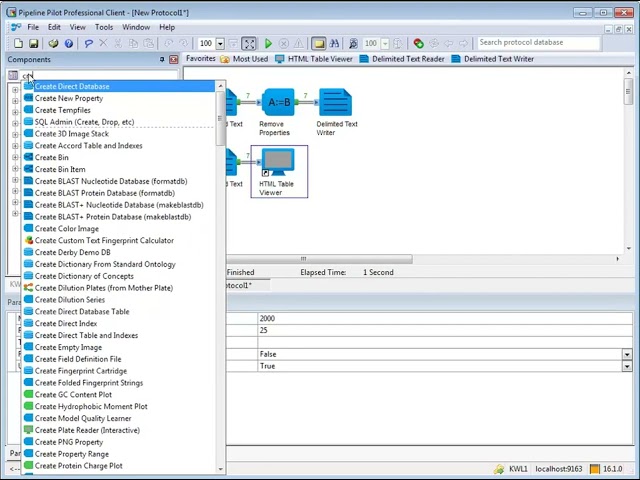Click the Paste toolbar icon

[149, 43]
